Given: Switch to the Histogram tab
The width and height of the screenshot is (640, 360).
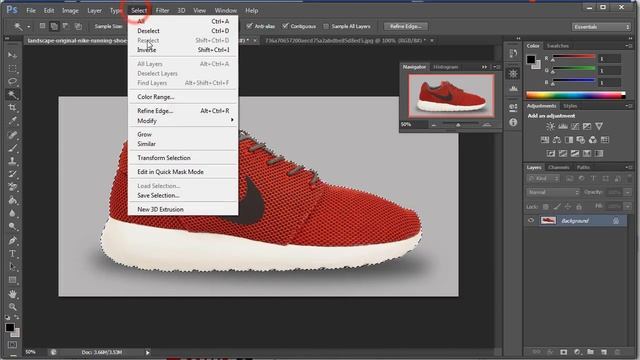Looking at the screenshot, I should coord(446,67).
